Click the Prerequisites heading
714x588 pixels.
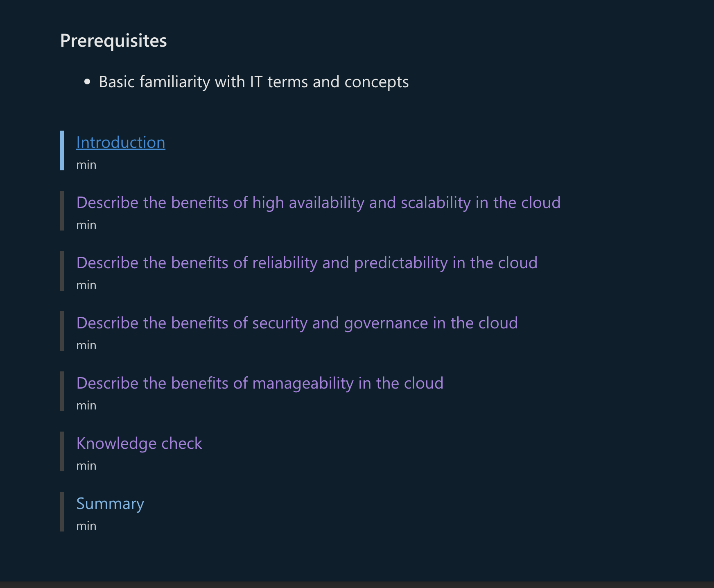click(x=113, y=41)
